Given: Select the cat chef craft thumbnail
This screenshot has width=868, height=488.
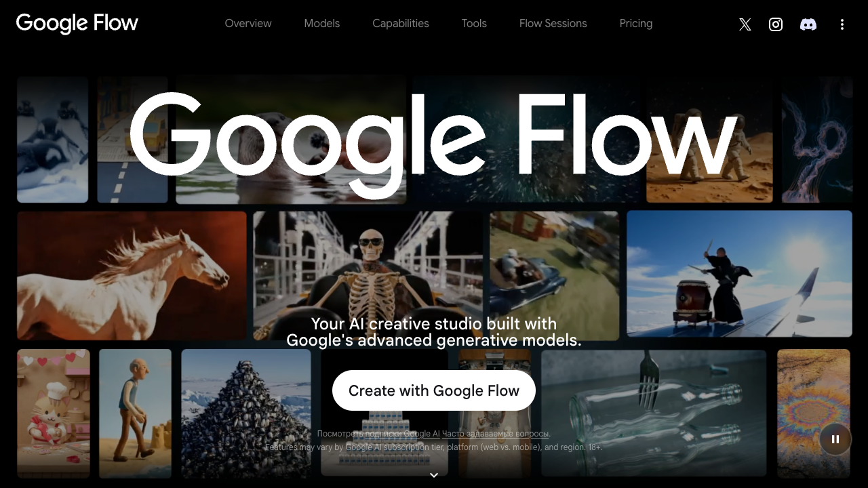Looking at the screenshot, I should (x=53, y=413).
